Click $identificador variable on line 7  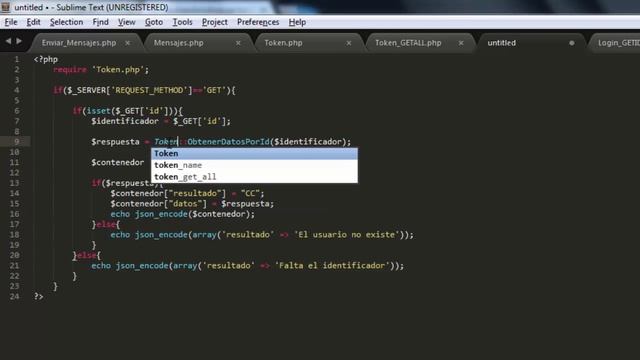click(125, 121)
